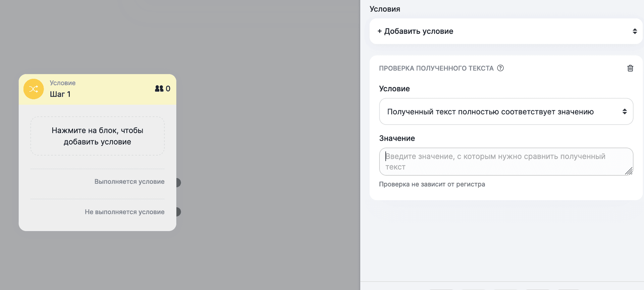This screenshot has width=644, height=290.
Task: Click the up-down arrows of Добавить условие
Action: pos(635,31)
